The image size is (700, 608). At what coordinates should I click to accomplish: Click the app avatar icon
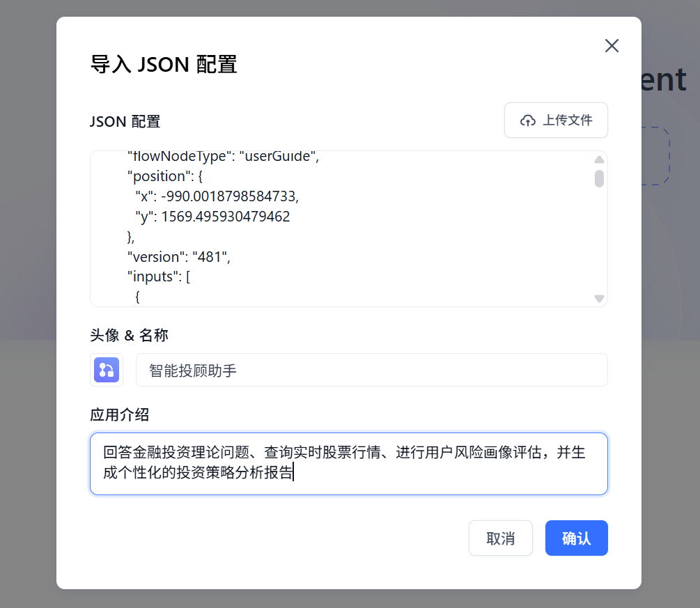[x=107, y=370]
